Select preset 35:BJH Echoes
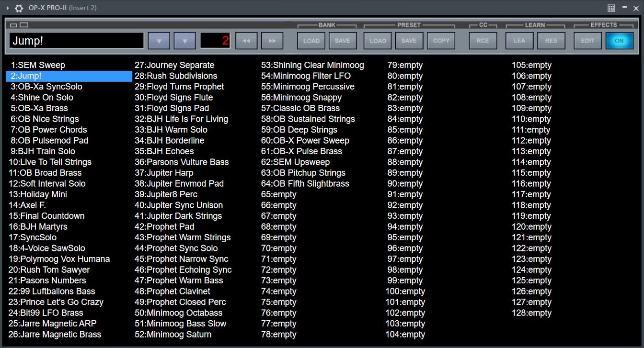Image resolution: width=644 pixels, height=348 pixels. (x=164, y=151)
